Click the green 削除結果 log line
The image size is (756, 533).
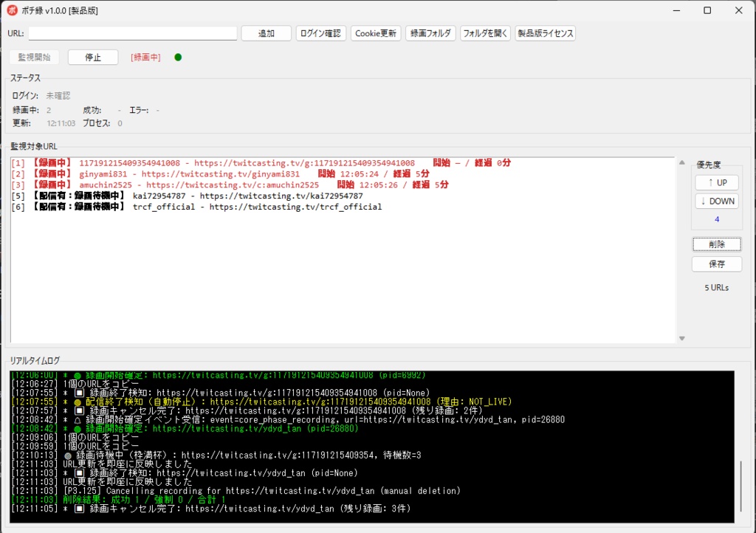(118, 500)
